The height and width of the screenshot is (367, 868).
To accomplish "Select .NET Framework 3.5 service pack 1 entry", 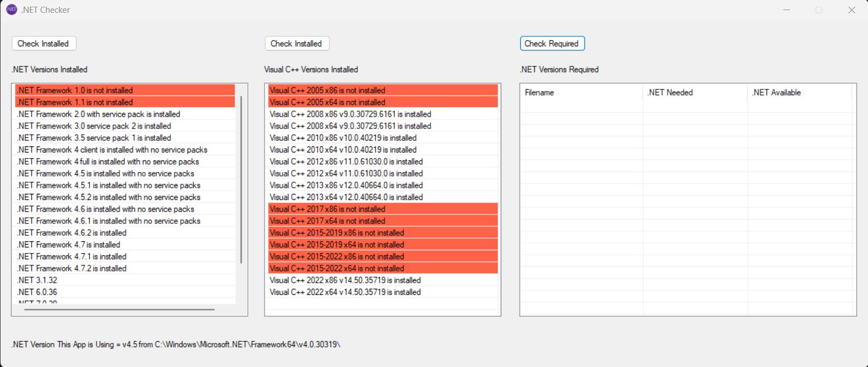I will [x=94, y=138].
